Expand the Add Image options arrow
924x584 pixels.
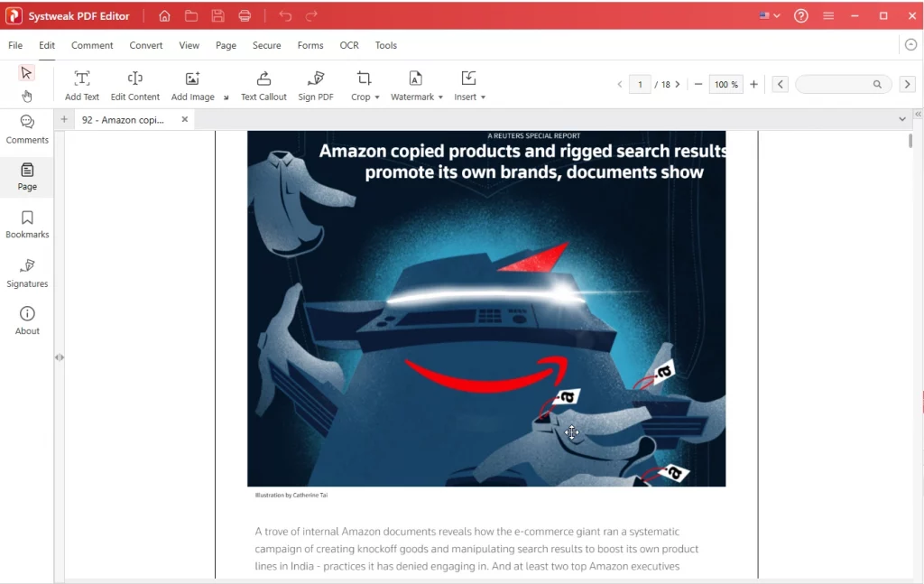226,97
